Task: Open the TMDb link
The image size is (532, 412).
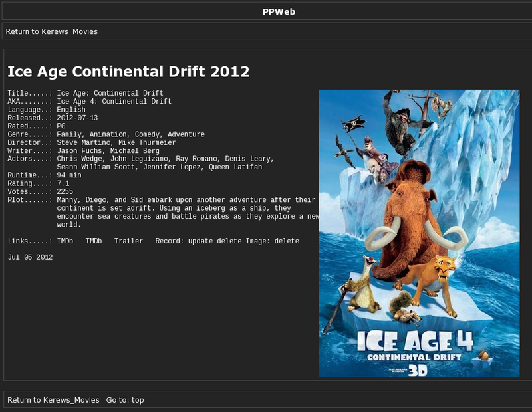Action: click(94, 241)
